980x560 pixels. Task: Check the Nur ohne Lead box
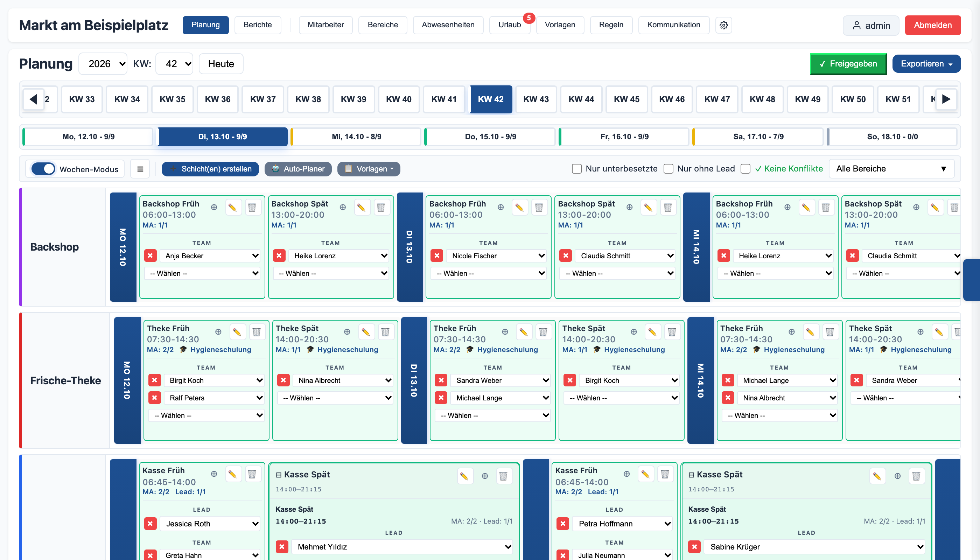point(668,168)
